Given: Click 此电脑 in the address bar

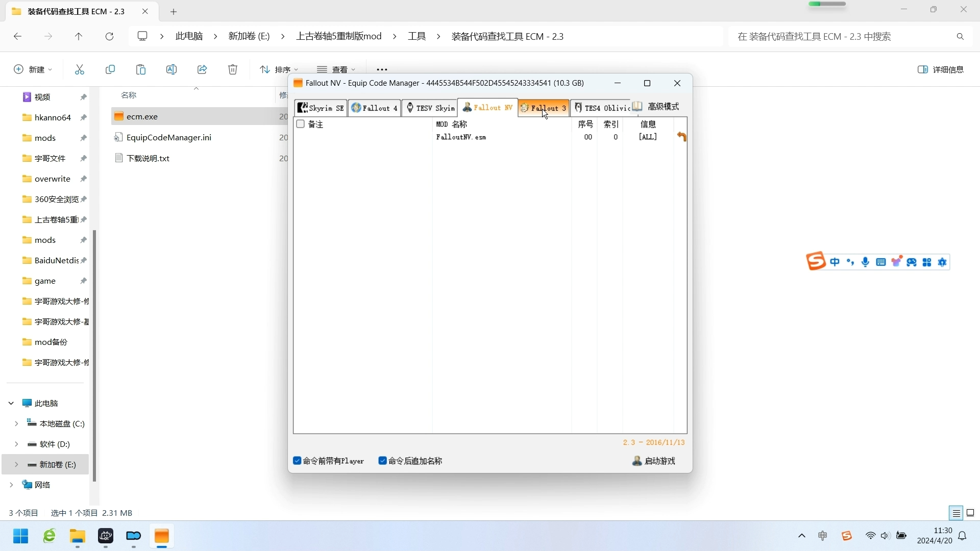Looking at the screenshot, I should [189, 36].
